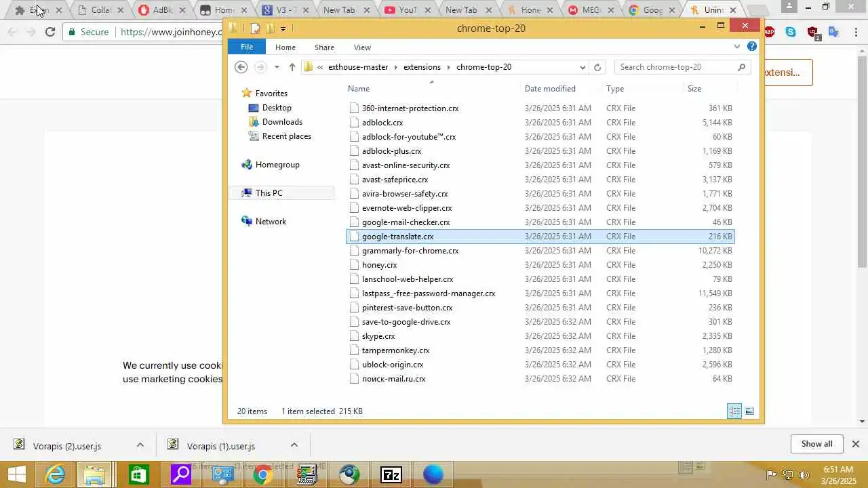Switch to large icons view layout
The image size is (868, 488).
(x=749, y=411)
